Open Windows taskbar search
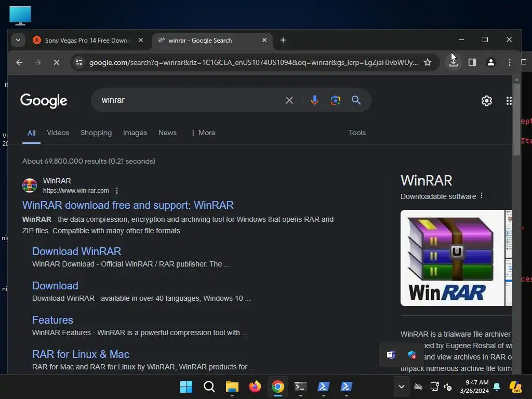 (x=209, y=387)
